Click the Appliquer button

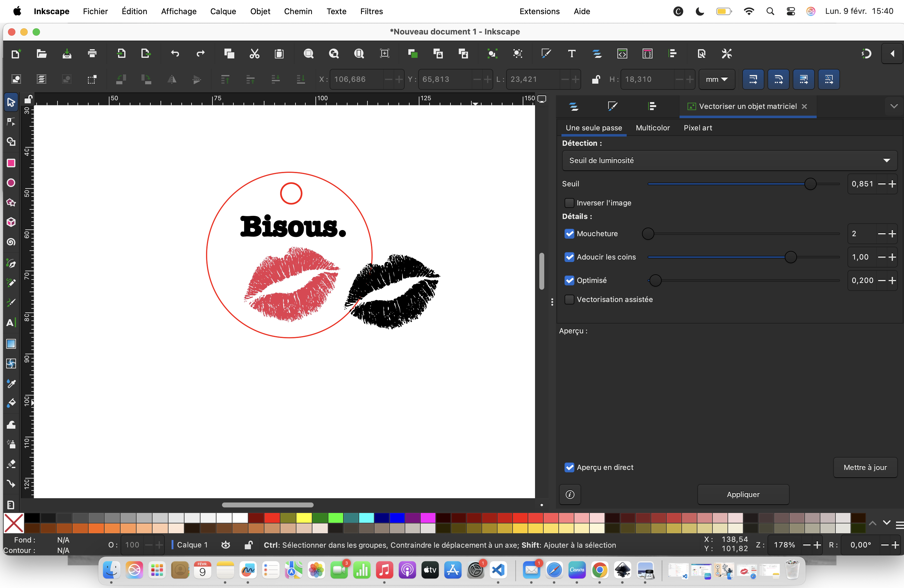743,494
